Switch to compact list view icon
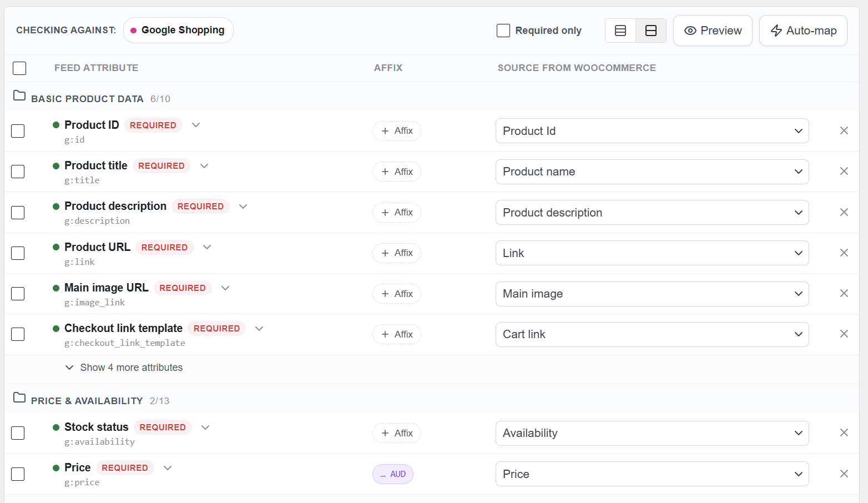 [x=620, y=31]
